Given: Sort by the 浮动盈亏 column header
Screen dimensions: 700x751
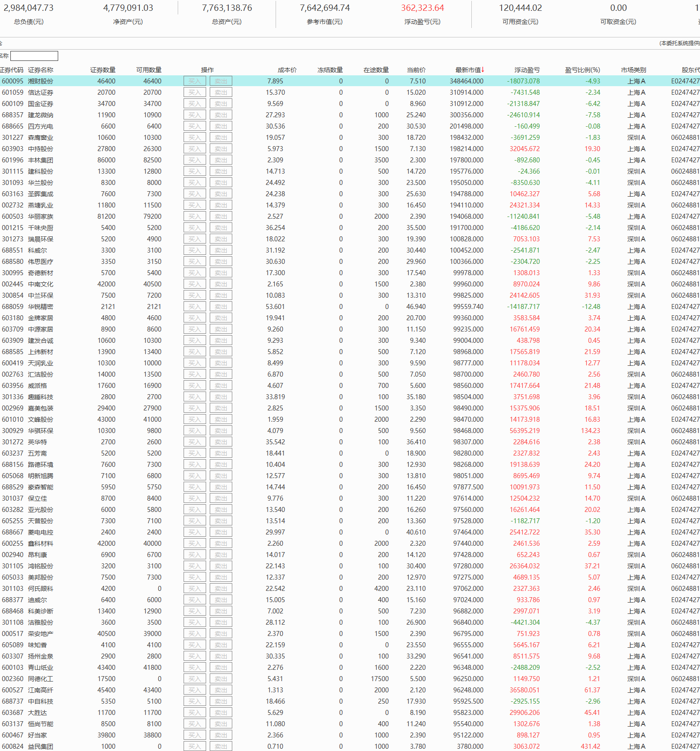Looking at the screenshot, I should [x=527, y=70].
